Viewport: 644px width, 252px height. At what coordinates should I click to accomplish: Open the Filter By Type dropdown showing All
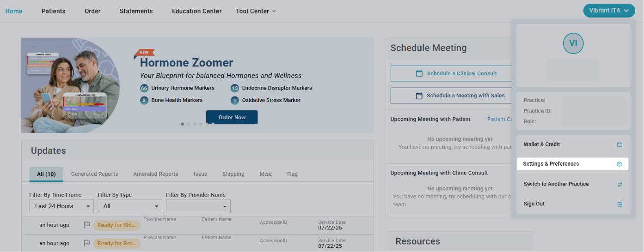pyautogui.click(x=130, y=206)
